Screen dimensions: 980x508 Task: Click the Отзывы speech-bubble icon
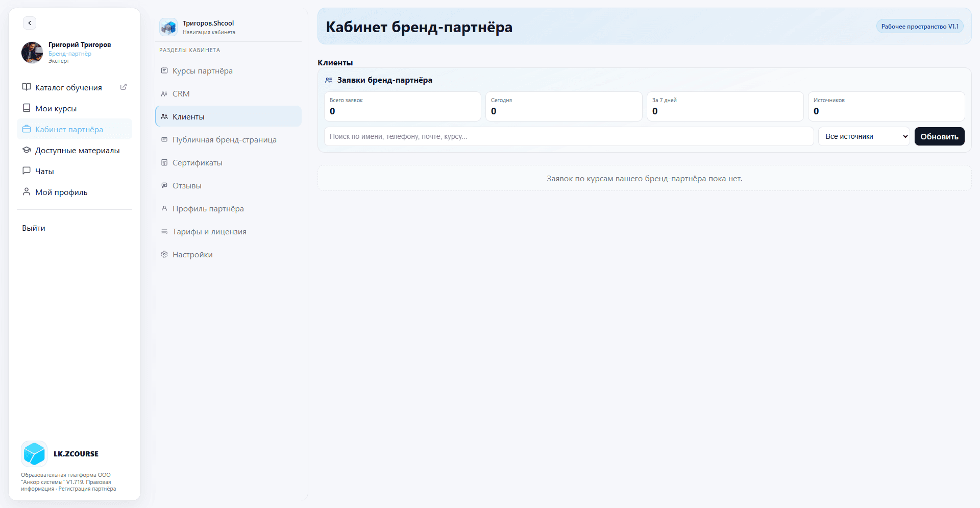(164, 185)
